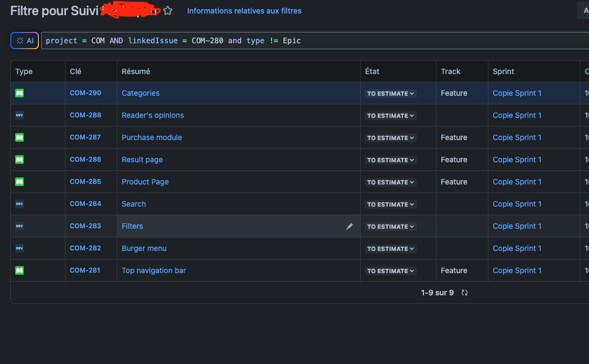Select DEV type icon for COM-282
The height and width of the screenshot is (364, 589).
pyautogui.click(x=19, y=248)
